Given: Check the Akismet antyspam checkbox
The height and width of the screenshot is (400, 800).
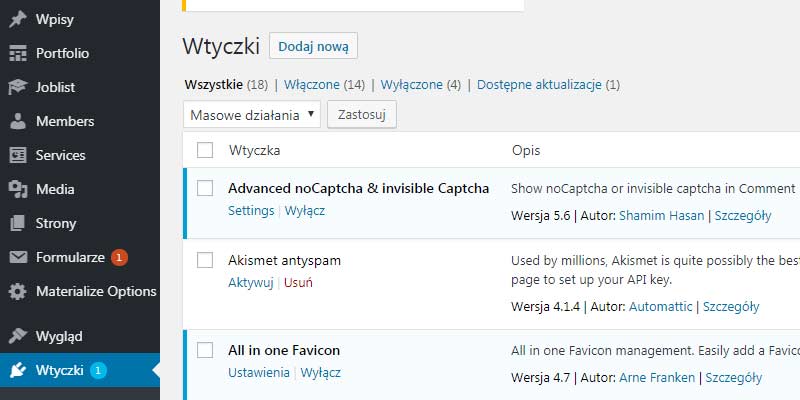Looking at the screenshot, I should 205,260.
